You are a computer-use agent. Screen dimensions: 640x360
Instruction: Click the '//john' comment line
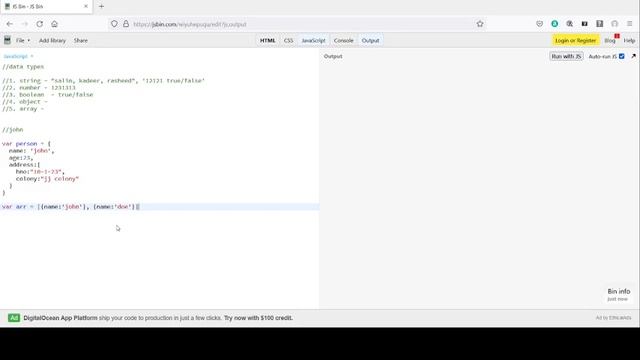point(13,130)
